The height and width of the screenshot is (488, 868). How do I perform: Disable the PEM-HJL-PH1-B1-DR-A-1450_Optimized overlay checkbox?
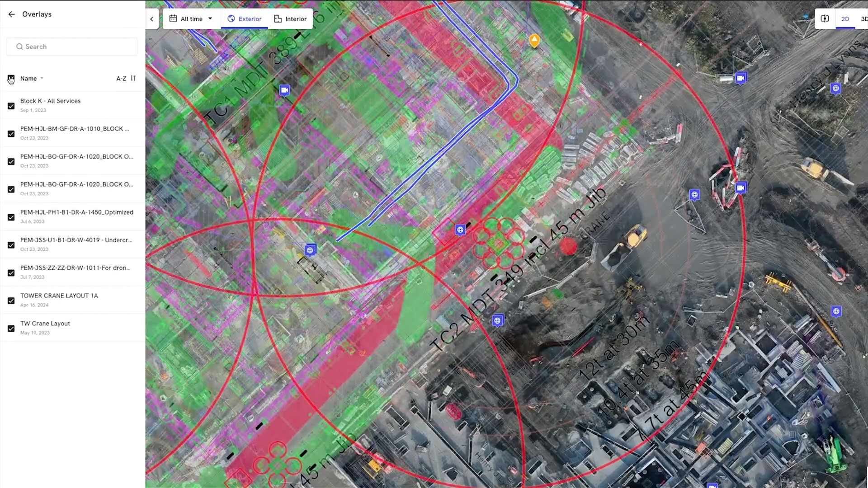pos(11,217)
